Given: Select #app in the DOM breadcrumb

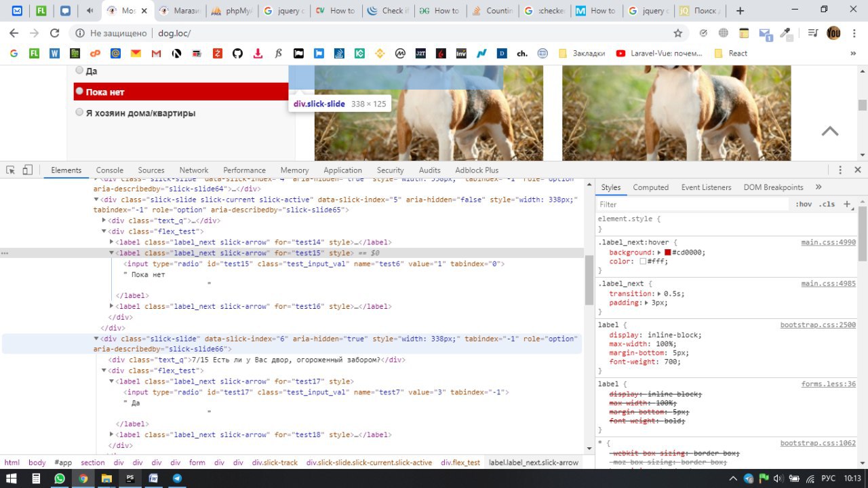Looking at the screenshot, I should point(63,463).
